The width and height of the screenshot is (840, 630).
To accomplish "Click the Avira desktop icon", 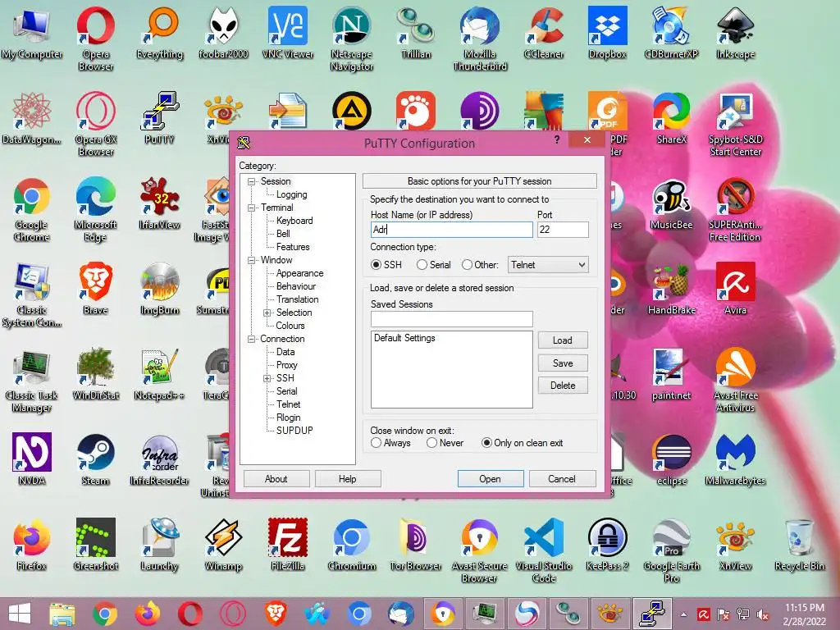I will [736, 288].
